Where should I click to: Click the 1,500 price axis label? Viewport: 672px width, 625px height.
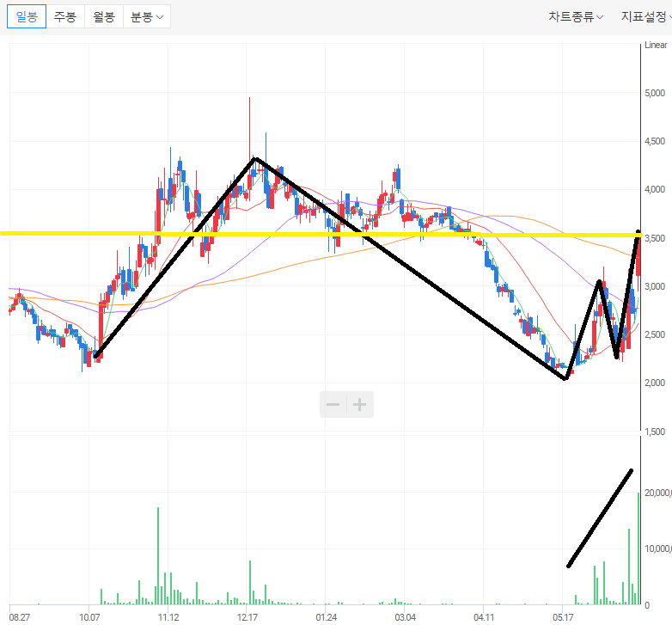click(x=655, y=432)
